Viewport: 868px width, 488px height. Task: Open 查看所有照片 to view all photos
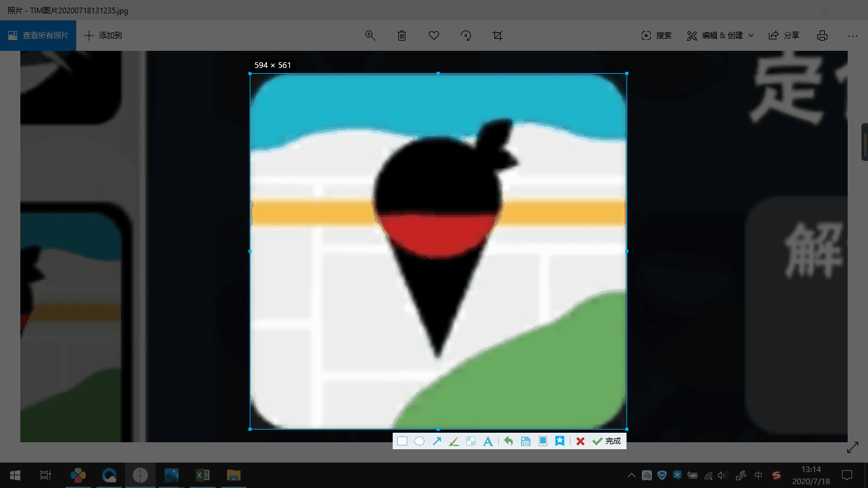[x=38, y=36]
